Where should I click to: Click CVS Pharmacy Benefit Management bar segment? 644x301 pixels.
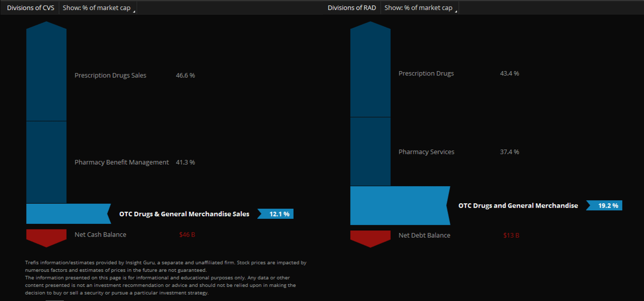tap(46, 162)
